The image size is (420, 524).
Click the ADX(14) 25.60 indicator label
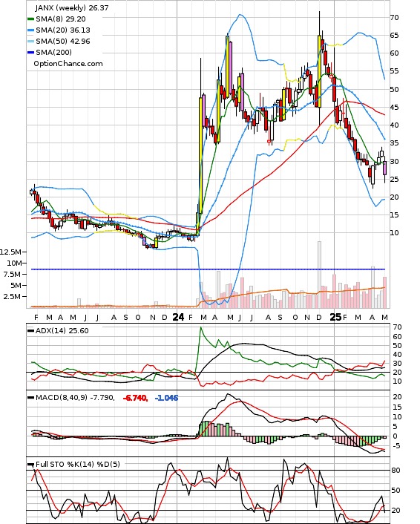click(62, 330)
